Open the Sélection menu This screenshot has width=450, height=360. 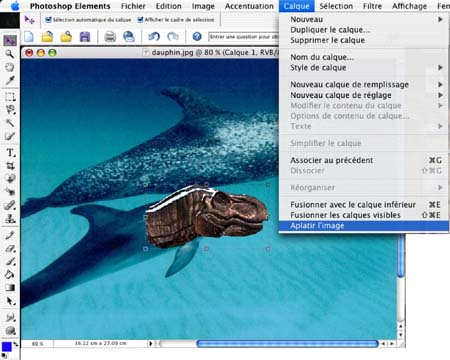click(x=336, y=6)
